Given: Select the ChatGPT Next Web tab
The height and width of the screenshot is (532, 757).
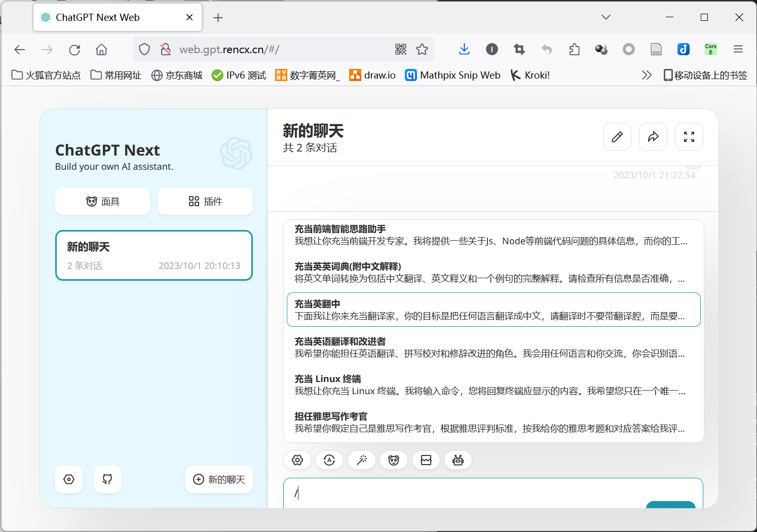Looking at the screenshot, I should 118,17.
